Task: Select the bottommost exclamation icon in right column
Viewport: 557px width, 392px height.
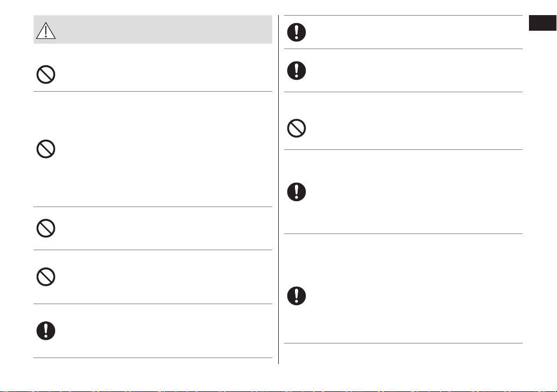Action: [x=297, y=296]
